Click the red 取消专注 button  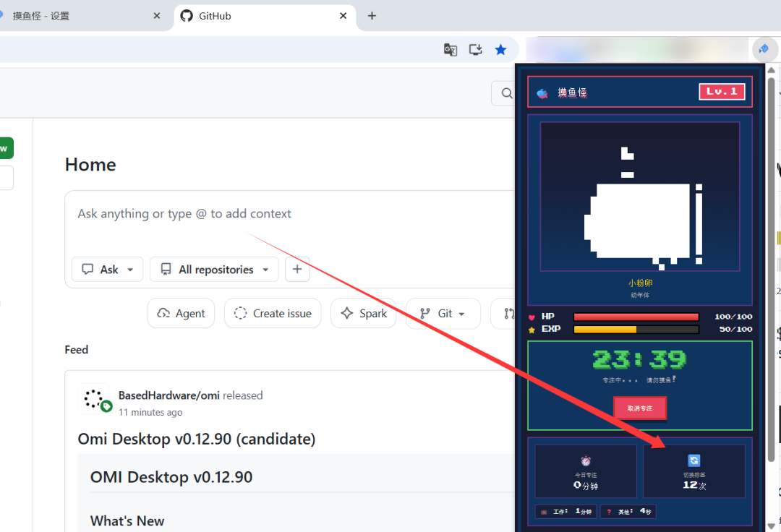tap(639, 408)
